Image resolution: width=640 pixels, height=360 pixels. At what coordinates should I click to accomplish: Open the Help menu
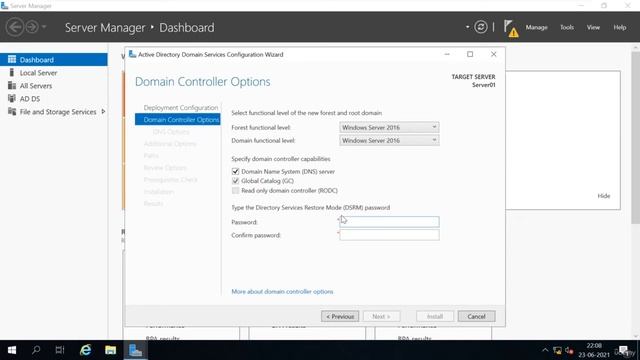tap(620, 27)
